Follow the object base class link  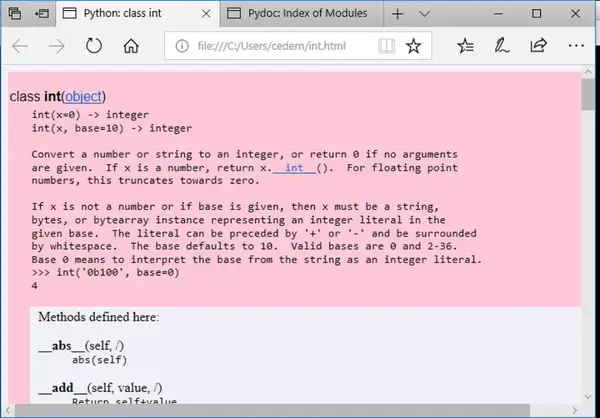(84, 96)
